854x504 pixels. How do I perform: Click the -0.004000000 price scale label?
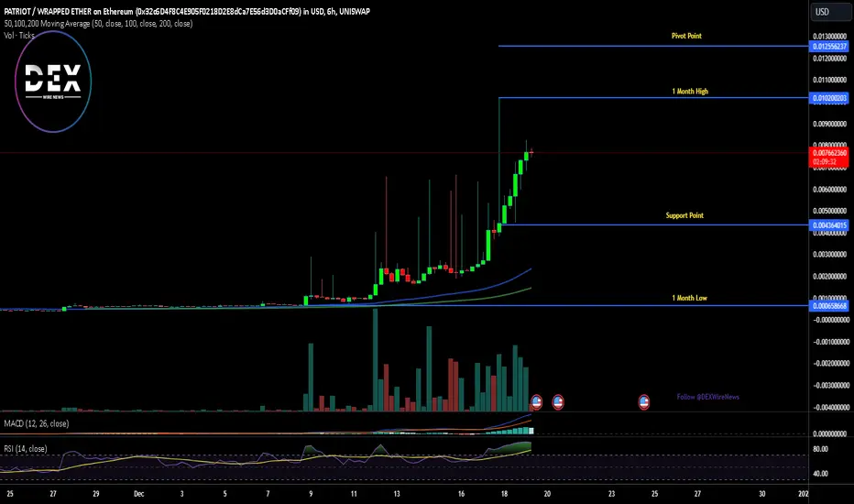tap(831, 407)
